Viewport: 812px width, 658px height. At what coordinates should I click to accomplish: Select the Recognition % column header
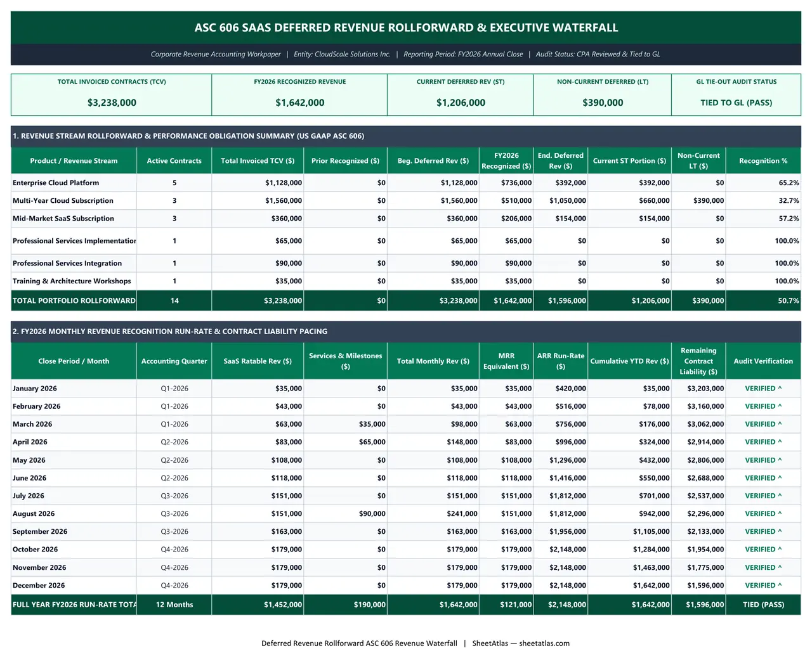(x=763, y=161)
